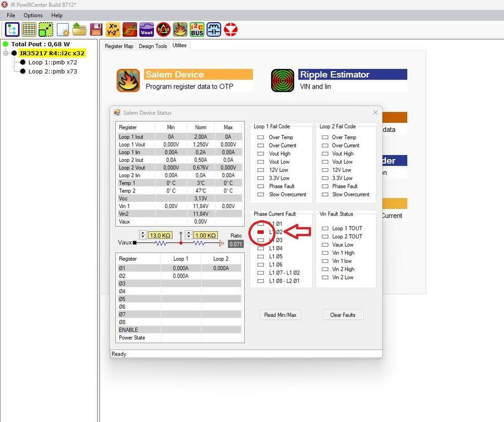
Task: Open file with the folder icon
Action: (x=79, y=30)
